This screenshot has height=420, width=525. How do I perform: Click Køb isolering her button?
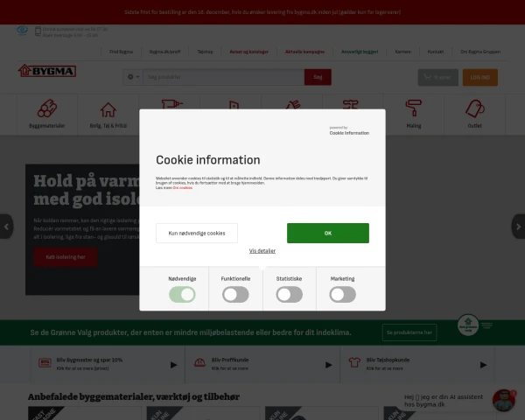(x=66, y=257)
